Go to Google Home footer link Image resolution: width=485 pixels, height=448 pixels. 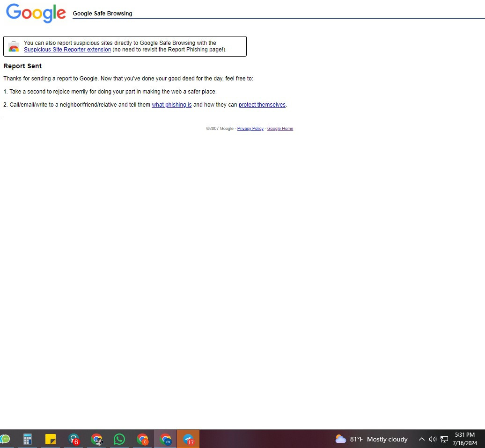pyautogui.click(x=280, y=129)
